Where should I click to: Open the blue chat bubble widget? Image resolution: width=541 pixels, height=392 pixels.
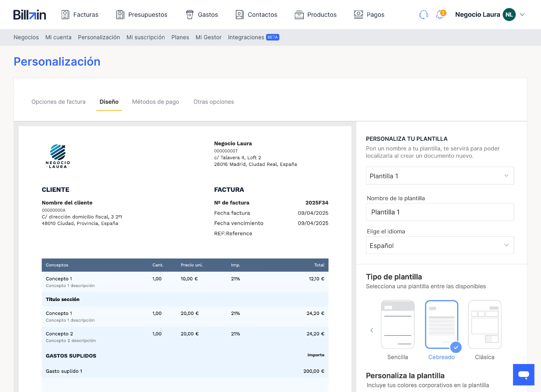pyautogui.click(x=524, y=375)
